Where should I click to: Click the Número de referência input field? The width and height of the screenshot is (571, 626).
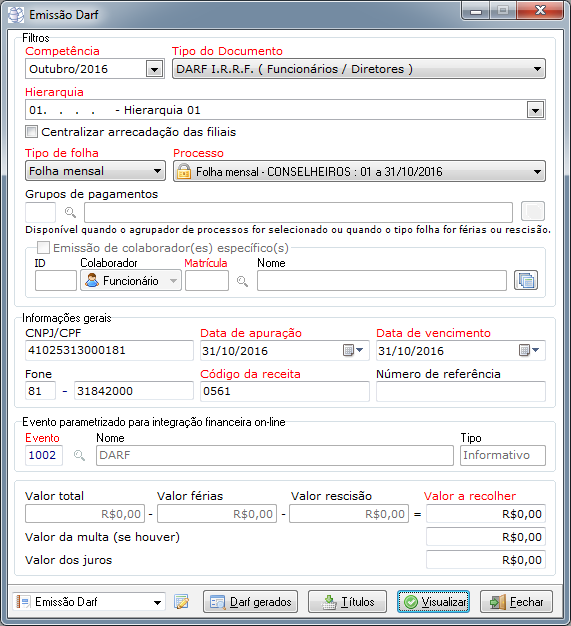coord(461,391)
